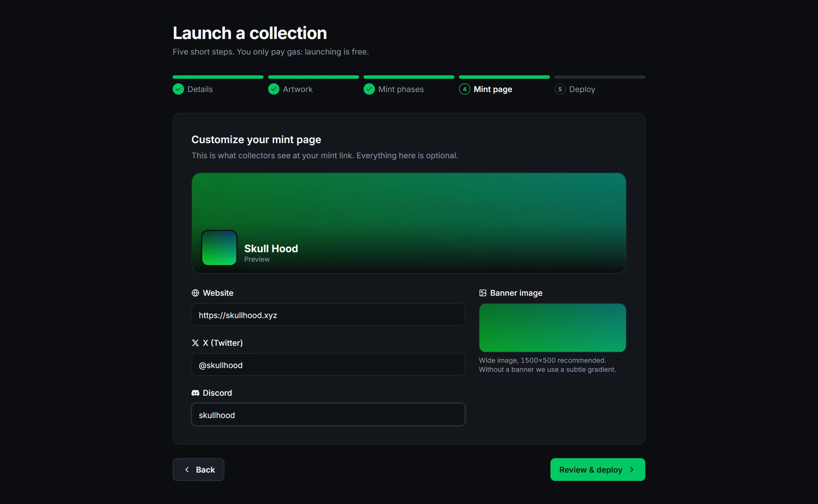Viewport: 818px width, 504px height.
Task: Click the Artwork step checkmark icon
Action: pos(274,89)
